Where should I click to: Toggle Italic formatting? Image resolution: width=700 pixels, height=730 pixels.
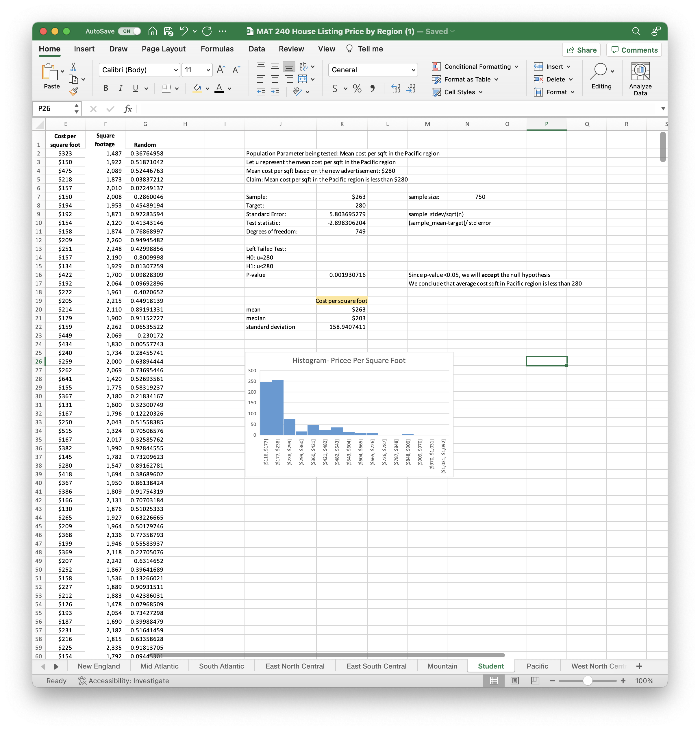[x=120, y=88]
